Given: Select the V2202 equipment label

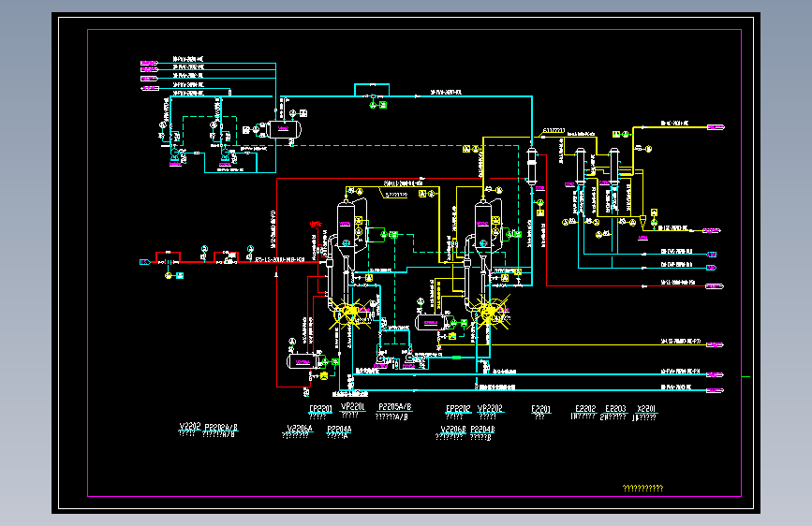Looking at the screenshot, I should click(x=189, y=426).
